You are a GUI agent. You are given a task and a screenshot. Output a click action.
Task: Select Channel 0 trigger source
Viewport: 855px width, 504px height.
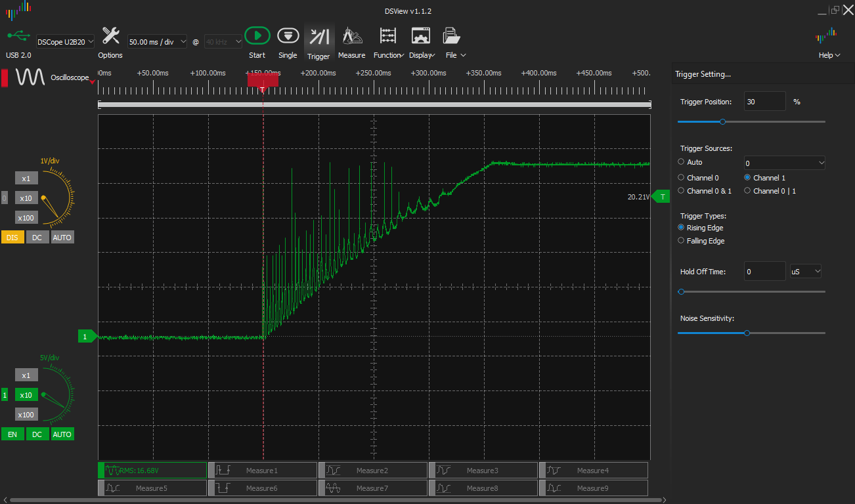tap(681, 178)
